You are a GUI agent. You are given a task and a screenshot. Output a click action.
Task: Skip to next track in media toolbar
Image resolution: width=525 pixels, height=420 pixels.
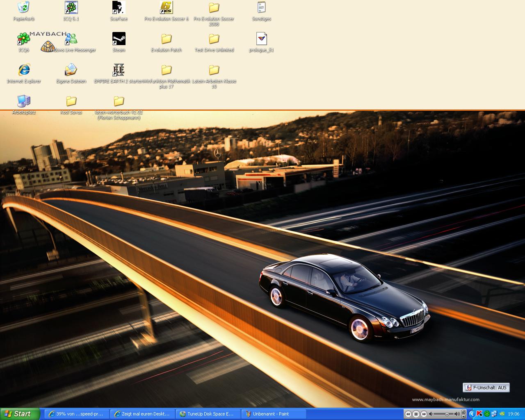click(424, 414)
